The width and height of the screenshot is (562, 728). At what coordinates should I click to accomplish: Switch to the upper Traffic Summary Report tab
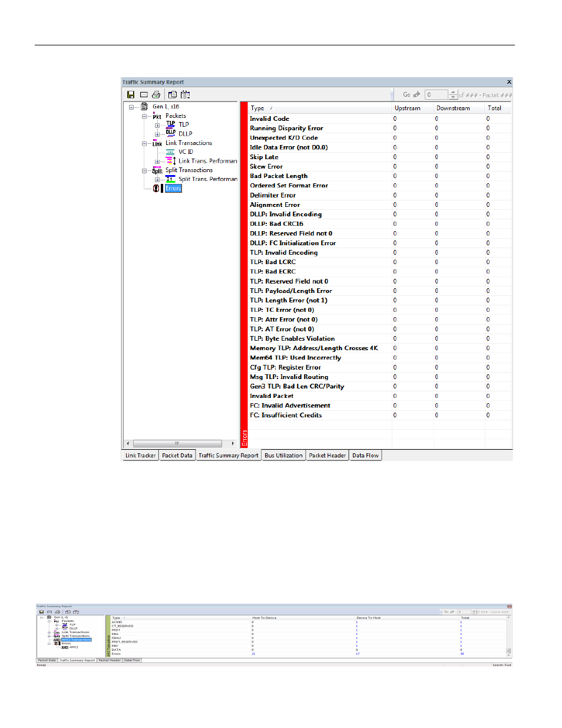tap(229, 456)
